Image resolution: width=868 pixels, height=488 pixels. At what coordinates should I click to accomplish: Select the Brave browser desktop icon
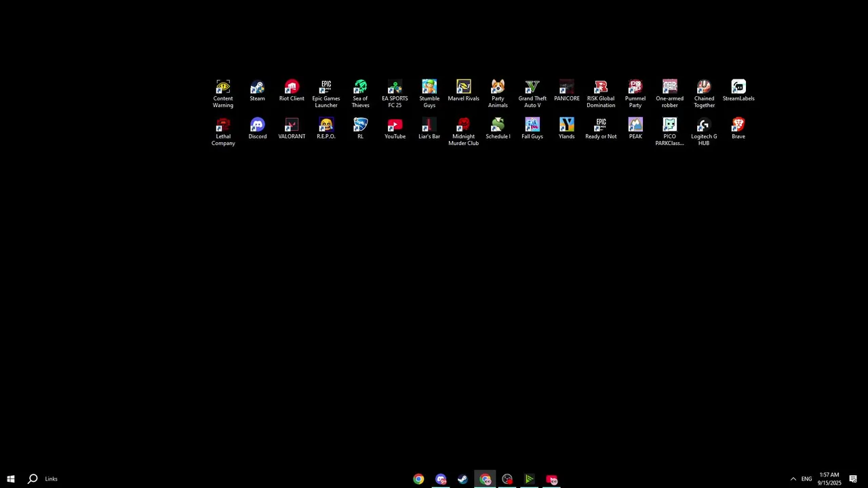[x=738, y=129]
